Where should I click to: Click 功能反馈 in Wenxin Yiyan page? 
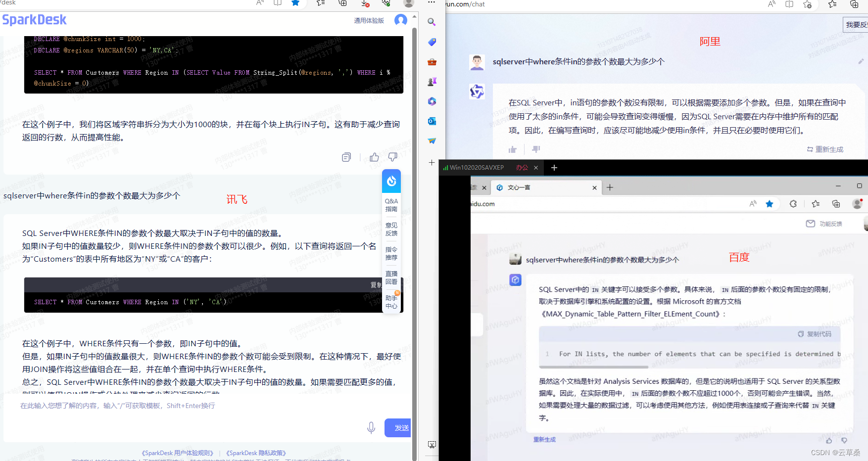824,224
